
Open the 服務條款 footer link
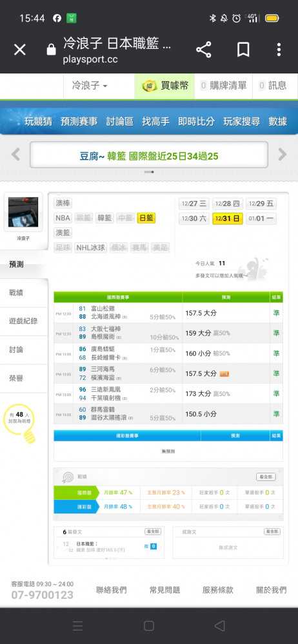click(x=218, y=590)
